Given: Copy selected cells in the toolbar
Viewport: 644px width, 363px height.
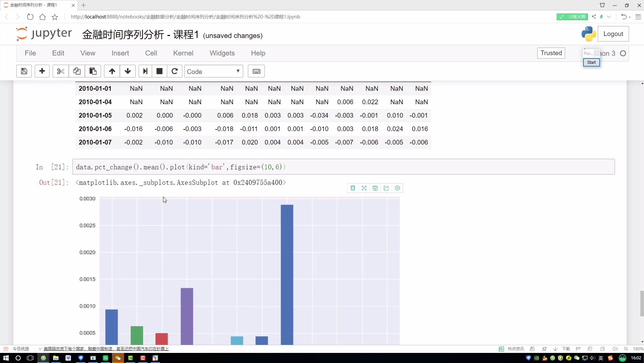Looking at the screenshot, I should 77,71.
